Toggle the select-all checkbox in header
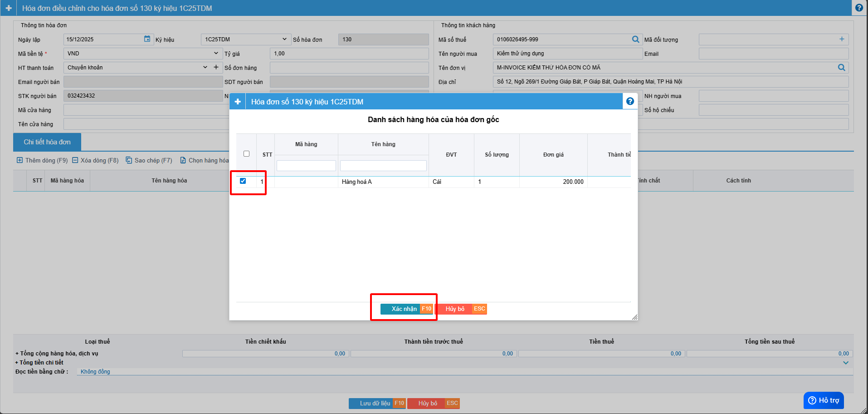 [246, 154]
